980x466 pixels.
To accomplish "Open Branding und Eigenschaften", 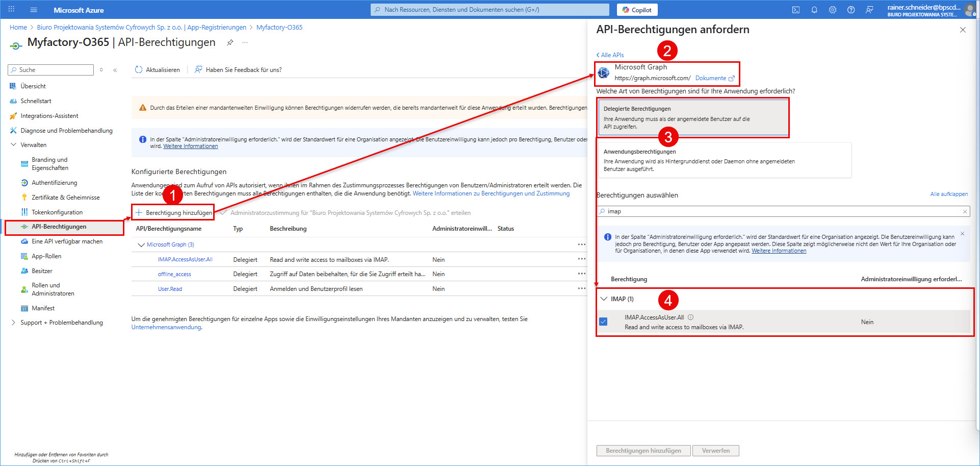I will tap(49, 164).
